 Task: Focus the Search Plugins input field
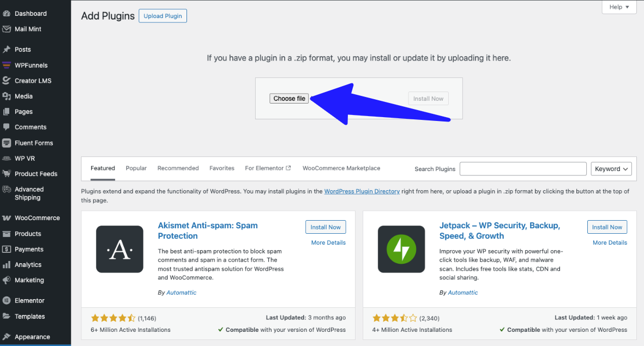[x=523, y=169]
